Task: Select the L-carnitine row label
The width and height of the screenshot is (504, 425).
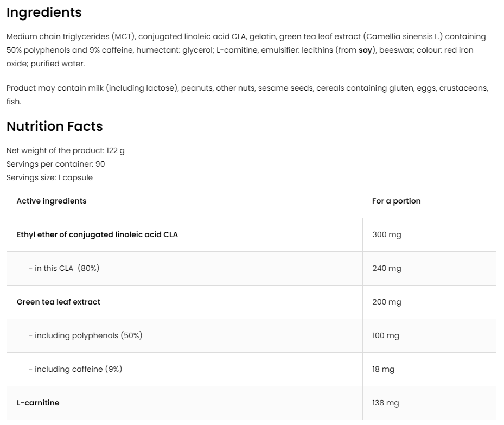Action: pyautogui.click(x=38, y=403)
